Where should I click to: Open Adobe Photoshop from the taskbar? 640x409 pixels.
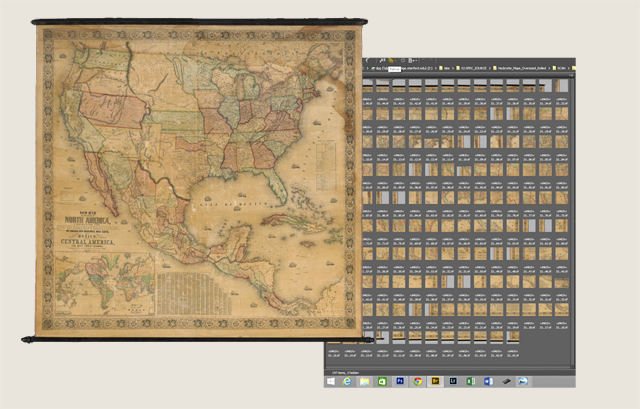pyautogui.click(x=400, y=381)
